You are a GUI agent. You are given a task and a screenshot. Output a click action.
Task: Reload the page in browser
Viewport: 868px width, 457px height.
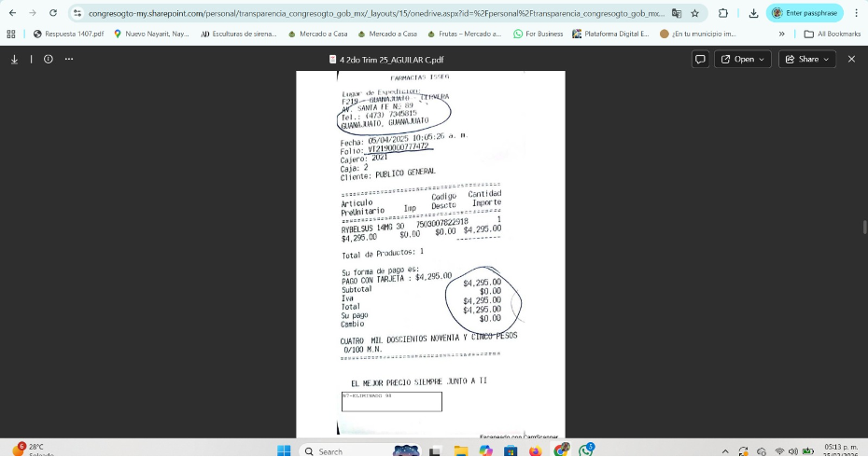pyautogui.click(x=52, y=13)
